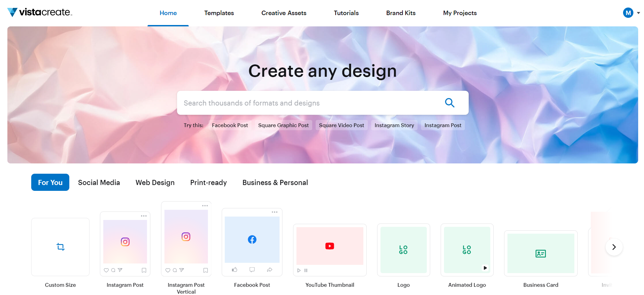Click the Logo label text
Viewport: 644px width, 295px height.
click(x=403, y=285)
